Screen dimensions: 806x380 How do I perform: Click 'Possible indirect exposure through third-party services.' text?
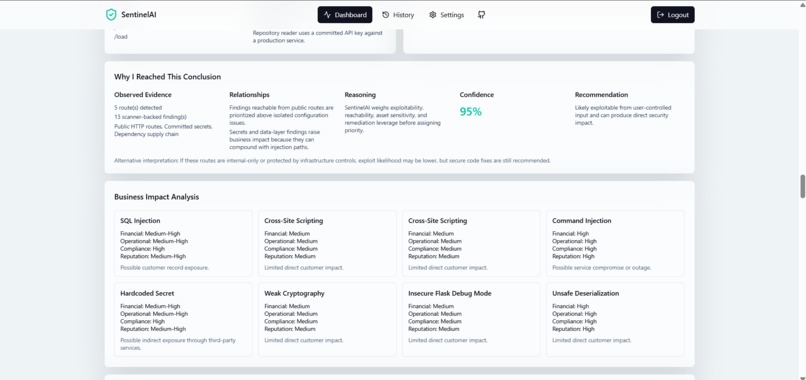pos(178,344)
